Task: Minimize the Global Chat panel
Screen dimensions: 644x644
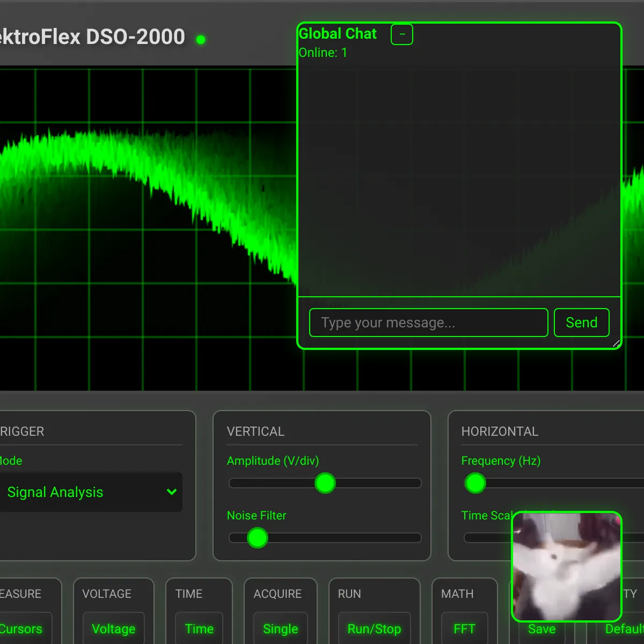Action: coord(402,34)
